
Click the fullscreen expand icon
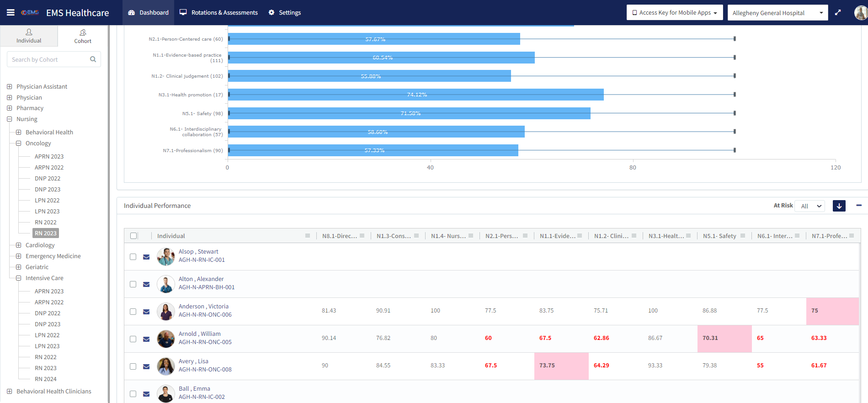pos(838,13)
